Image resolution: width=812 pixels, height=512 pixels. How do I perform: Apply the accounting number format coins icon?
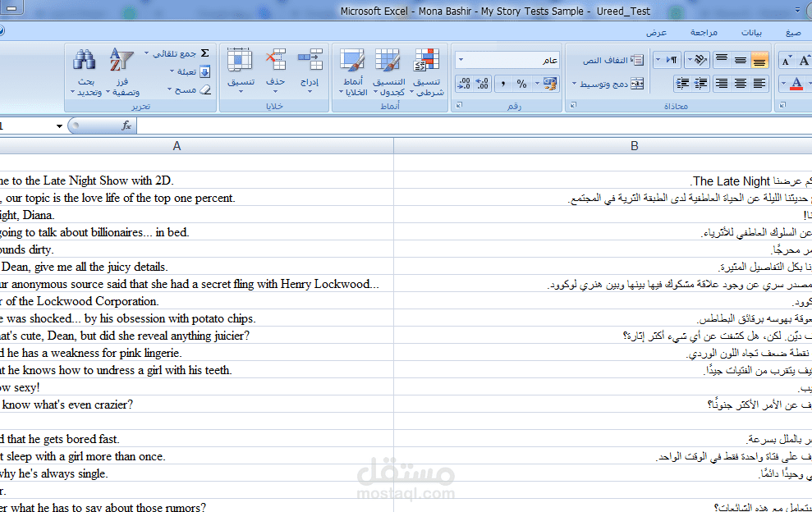[x=550, y=84]
